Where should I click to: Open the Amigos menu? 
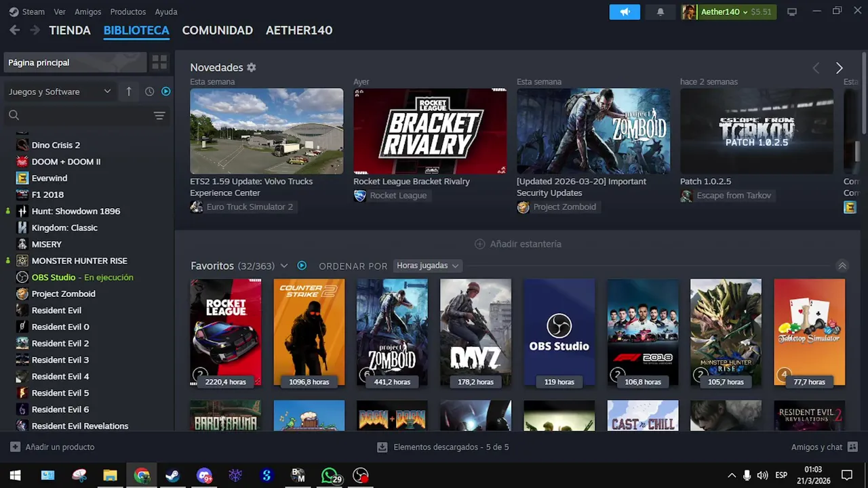[x=87, y=12]
